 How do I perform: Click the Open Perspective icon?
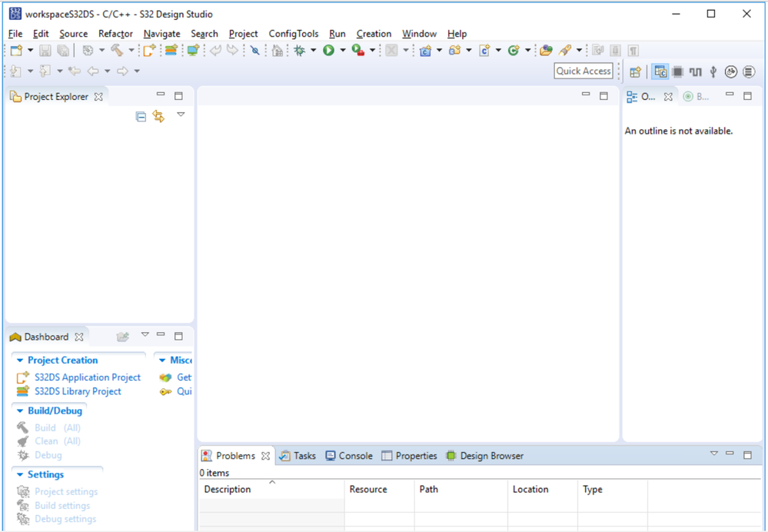(635, 72)
